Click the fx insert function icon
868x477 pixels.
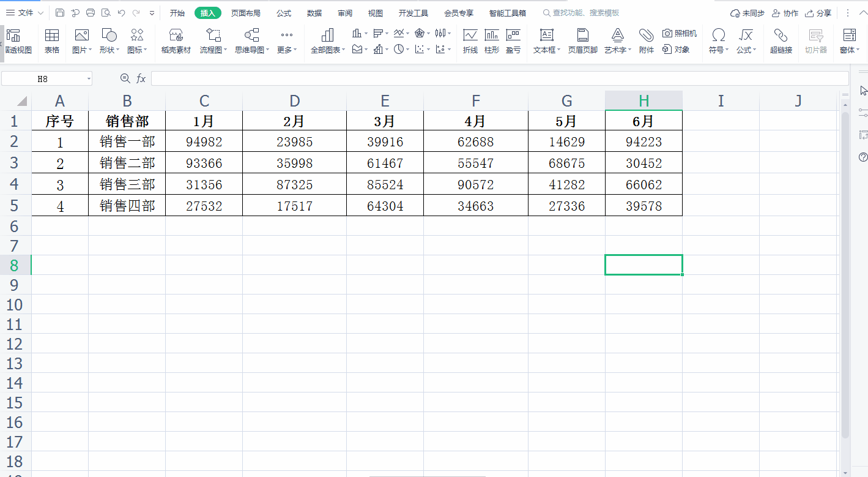point(141,78)
